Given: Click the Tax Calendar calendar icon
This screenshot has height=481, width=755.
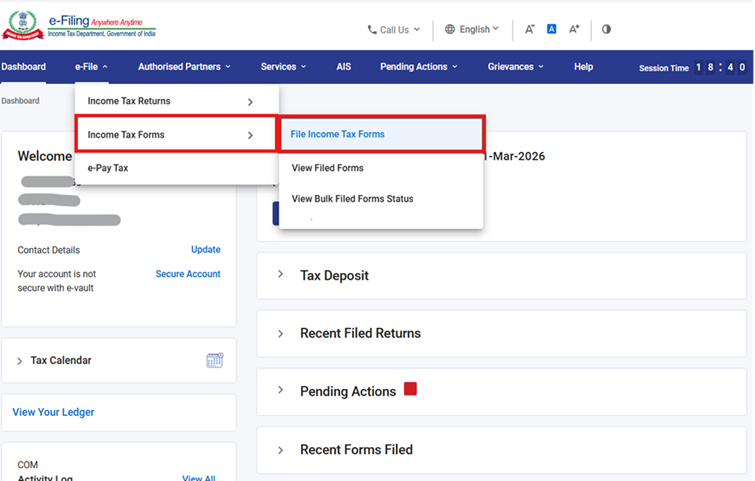Looking at the screenshot, I should (x=214, y=360).
